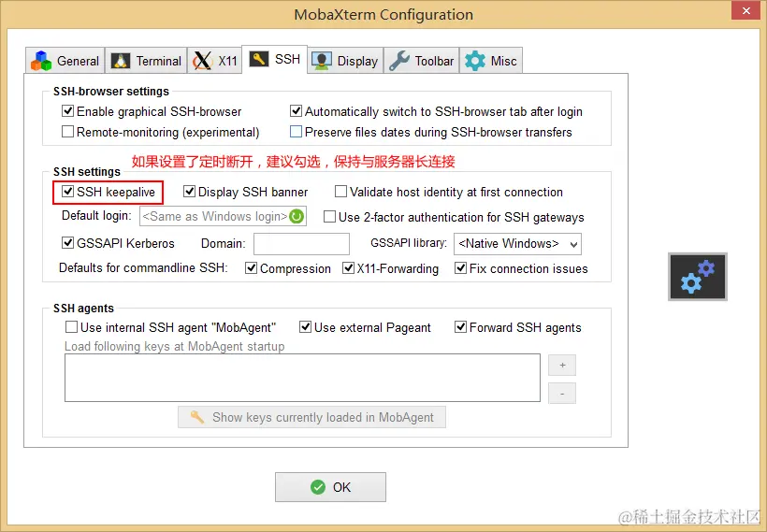Select the SSH tab

click(x=274, y=59)
